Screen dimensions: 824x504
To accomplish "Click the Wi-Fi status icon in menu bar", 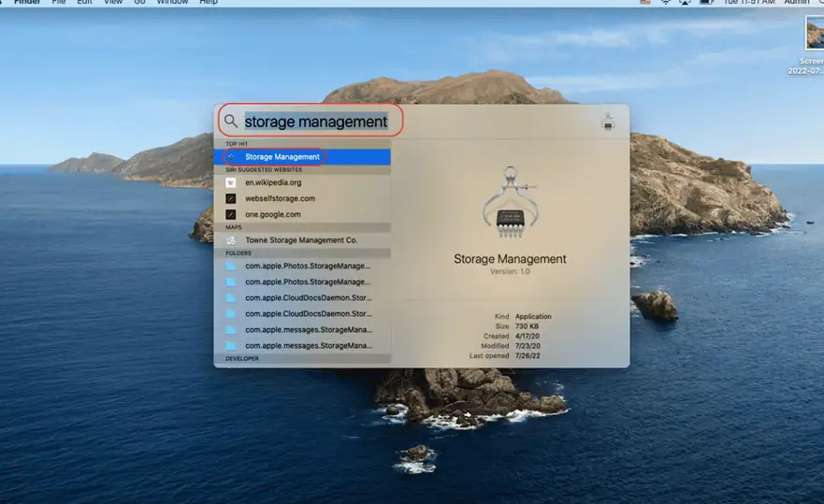I will coord(666,2).
